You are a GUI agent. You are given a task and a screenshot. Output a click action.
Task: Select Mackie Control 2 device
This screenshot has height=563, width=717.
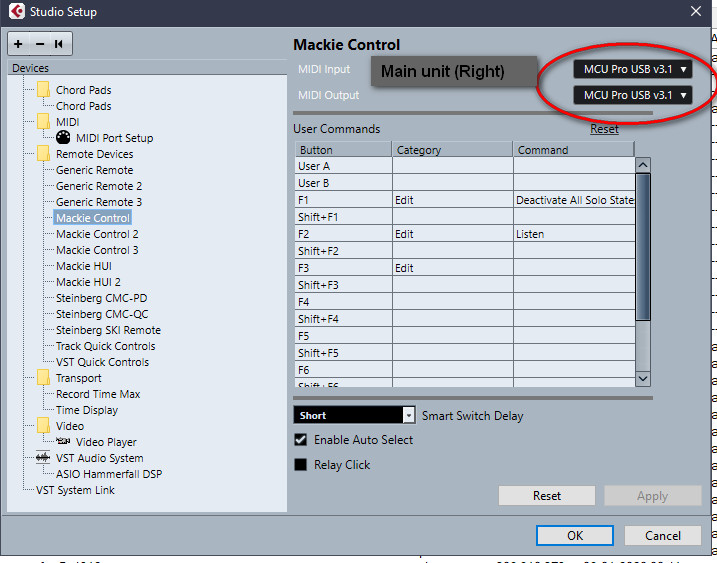pyautogui.click(x=97, y=234)
